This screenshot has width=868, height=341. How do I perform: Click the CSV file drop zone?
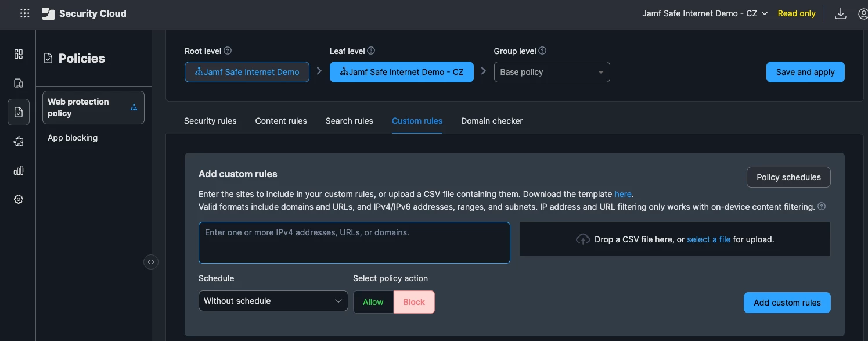click(x=675, y=239)
